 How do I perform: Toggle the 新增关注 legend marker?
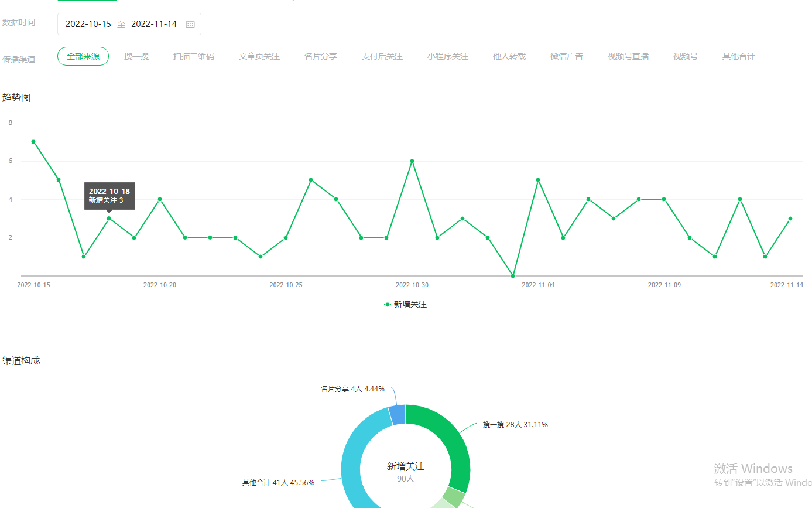click(388, 305)
